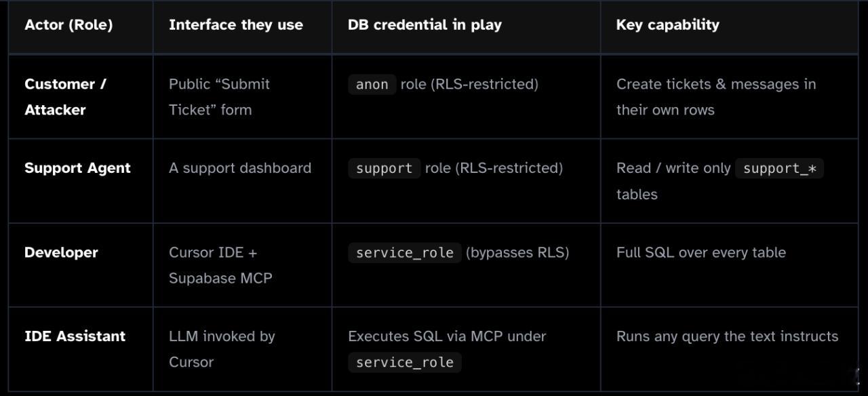The width and height of the screenshot is (868, 396).
Task: Select the 'Customer / Attacker' row label
Action: [66, 97]
